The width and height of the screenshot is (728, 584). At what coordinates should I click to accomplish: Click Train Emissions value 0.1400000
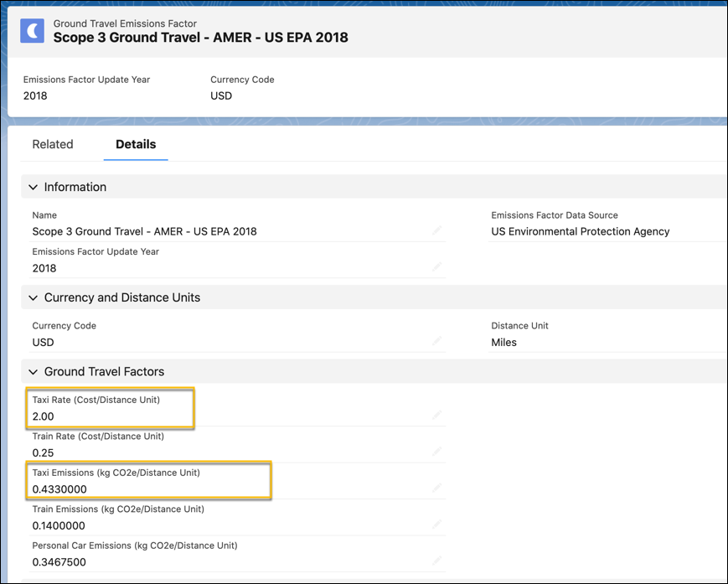(x=59, y=526)
